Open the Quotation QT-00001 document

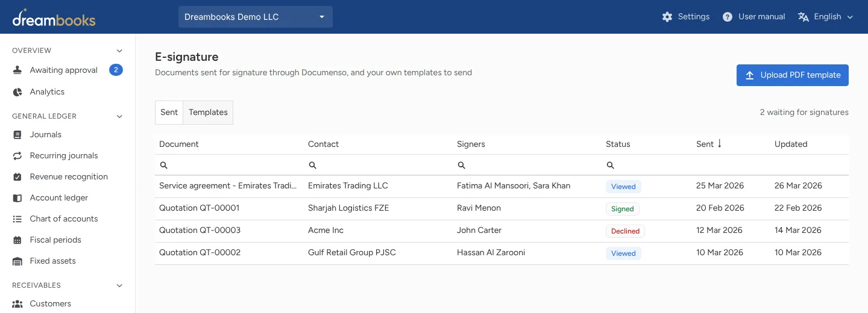(x=200, y=208)
